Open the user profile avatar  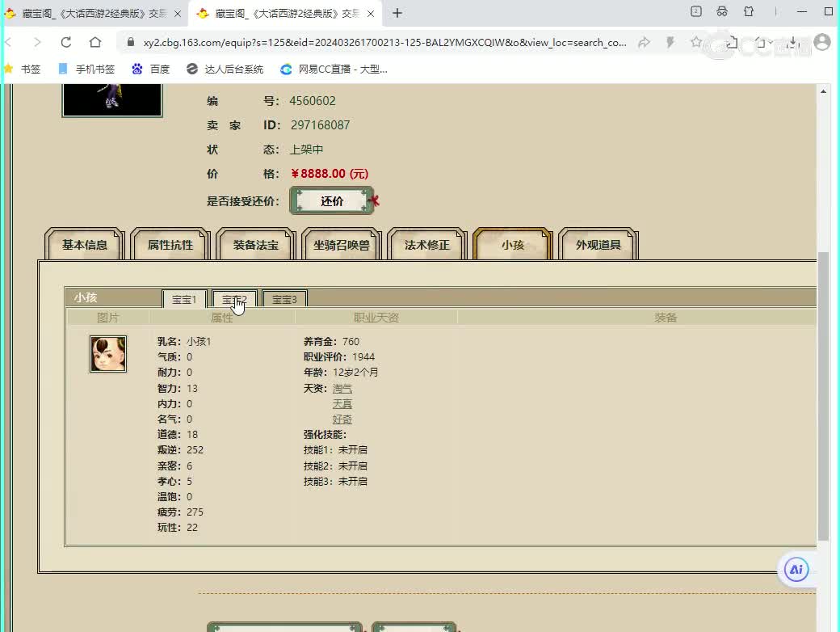(822, 42)
